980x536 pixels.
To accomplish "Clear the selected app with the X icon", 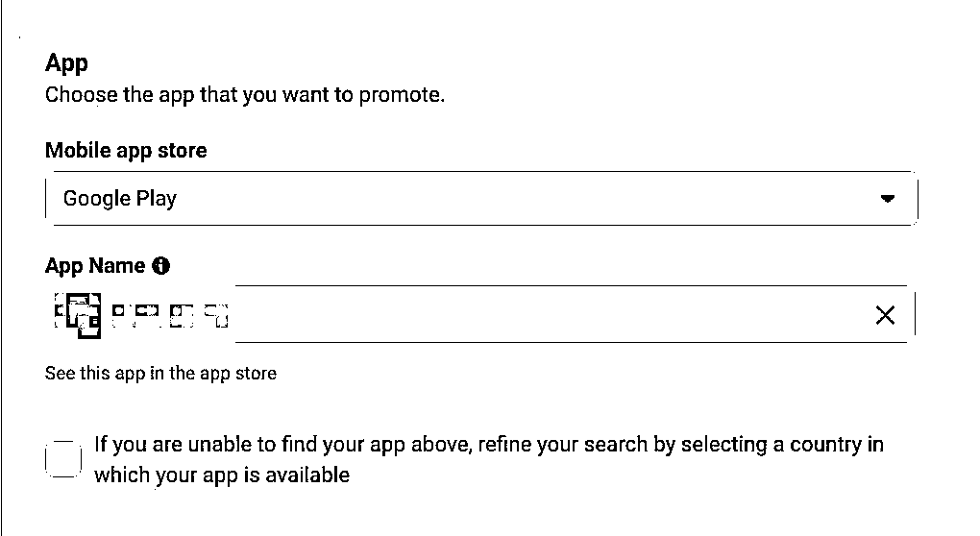I will [885, 315].
